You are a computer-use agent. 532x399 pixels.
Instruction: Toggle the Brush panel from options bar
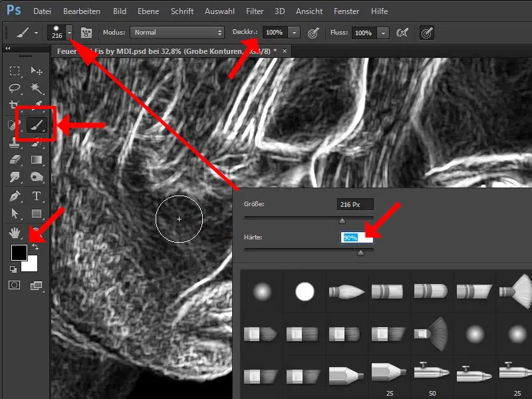click(86, 33)
